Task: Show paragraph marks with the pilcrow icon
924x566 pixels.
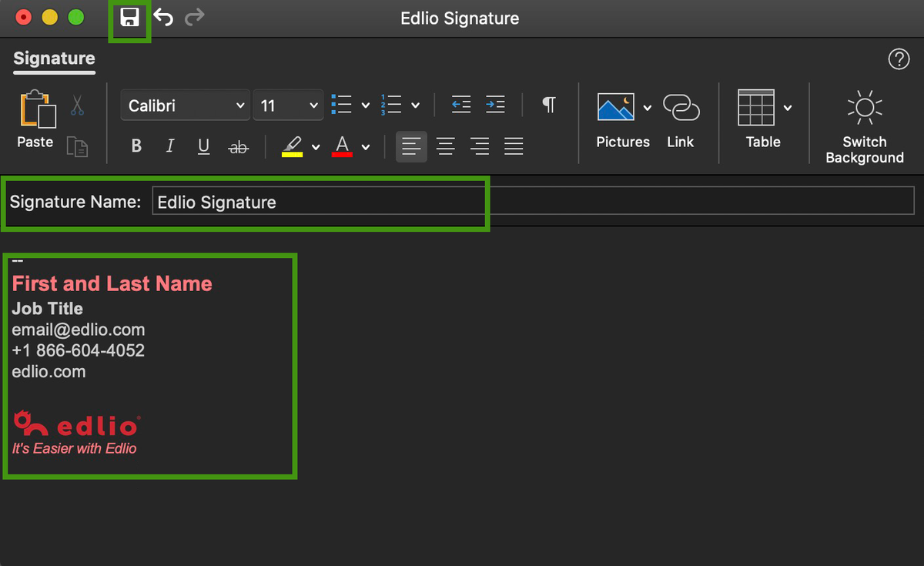Action: 549,105
